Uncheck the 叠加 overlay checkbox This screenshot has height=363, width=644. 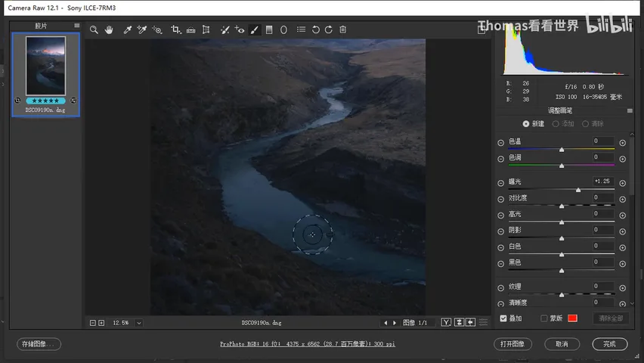tap(503, 318)
